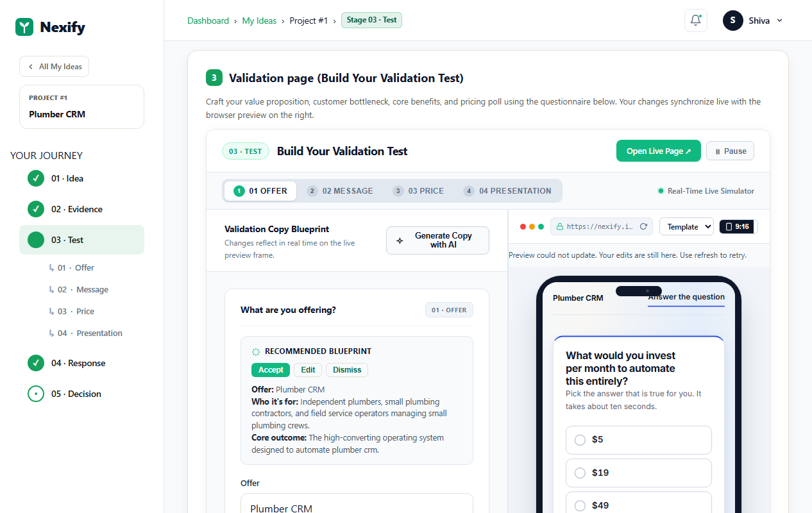Click the preview URL address field
Viewport: 812px width, 513px height.
601,226
